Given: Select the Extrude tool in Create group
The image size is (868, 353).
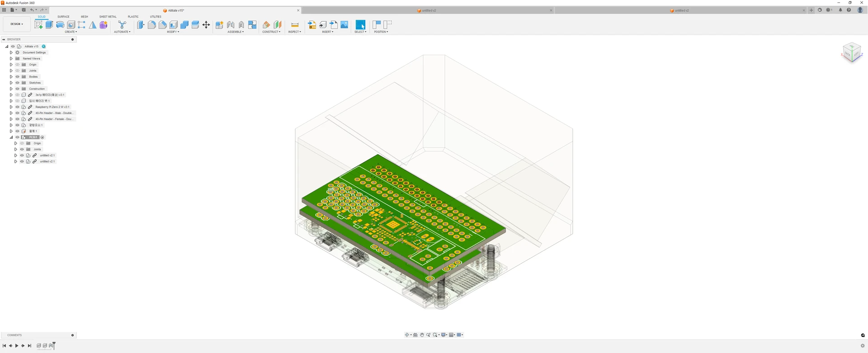Looking at the screenshot, I should [x=49, y=25].
